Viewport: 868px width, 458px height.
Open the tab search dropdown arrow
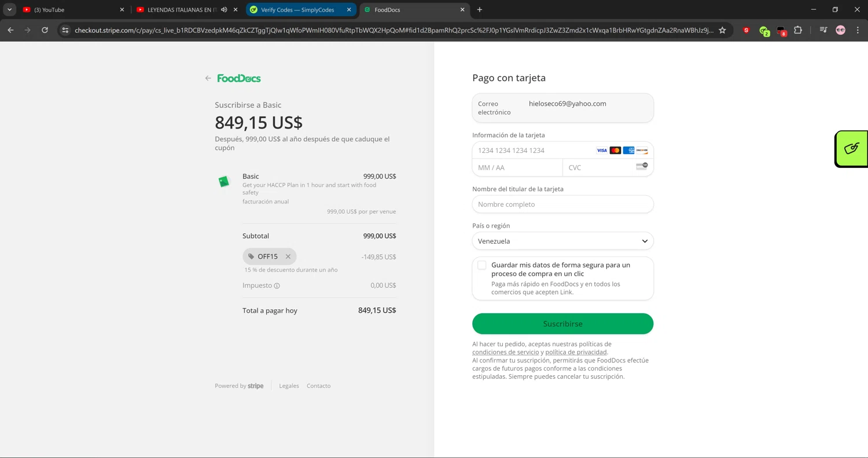(x=9, y=10)
